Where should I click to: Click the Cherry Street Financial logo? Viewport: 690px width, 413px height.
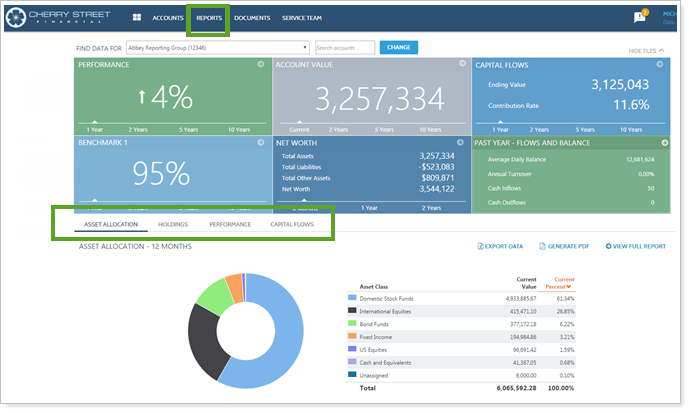click(62, 18)
